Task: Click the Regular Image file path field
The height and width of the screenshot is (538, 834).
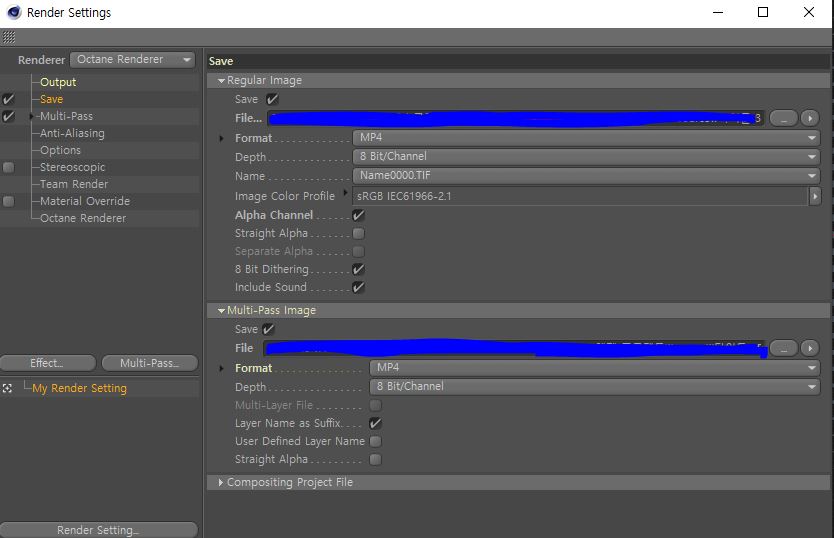Action: 516,118
